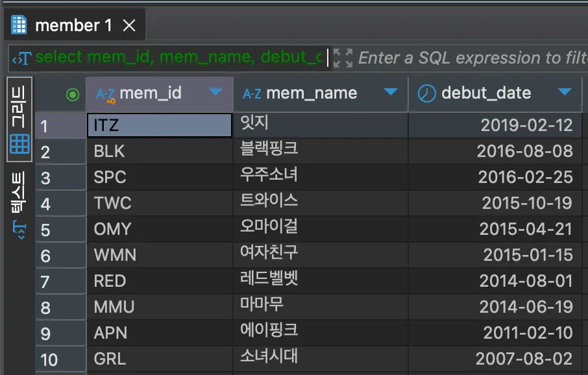
Task: Open mem_id column filter dropdown
Action: coord(215,91)
